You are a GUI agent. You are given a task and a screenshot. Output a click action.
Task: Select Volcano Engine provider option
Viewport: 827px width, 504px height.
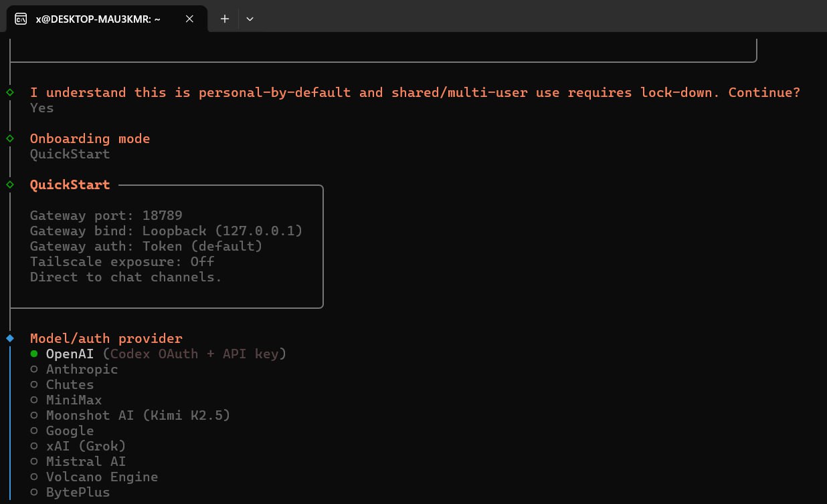point(102,477)
